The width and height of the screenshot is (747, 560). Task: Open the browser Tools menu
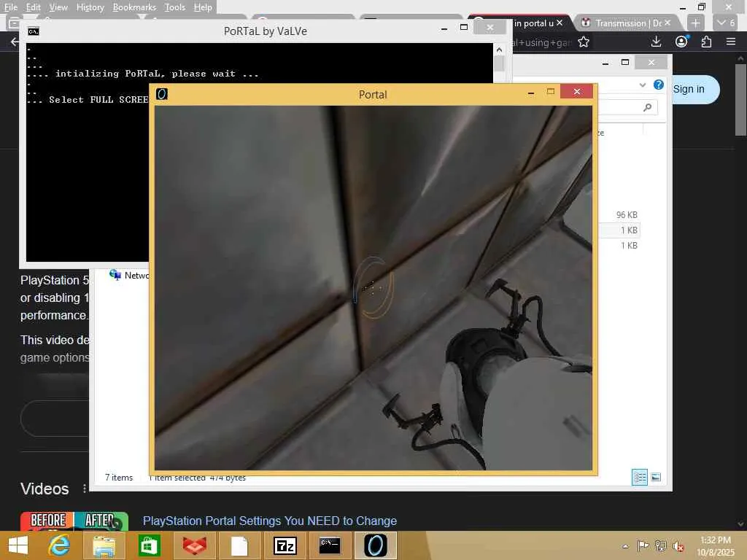coord(174,7)
